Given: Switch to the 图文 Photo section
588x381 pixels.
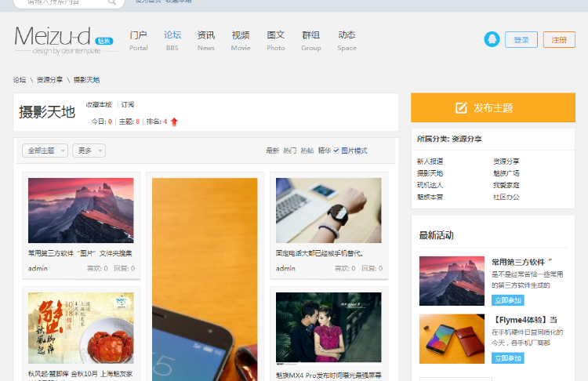Looking at the screenshot, I should (x=276, y=41).
